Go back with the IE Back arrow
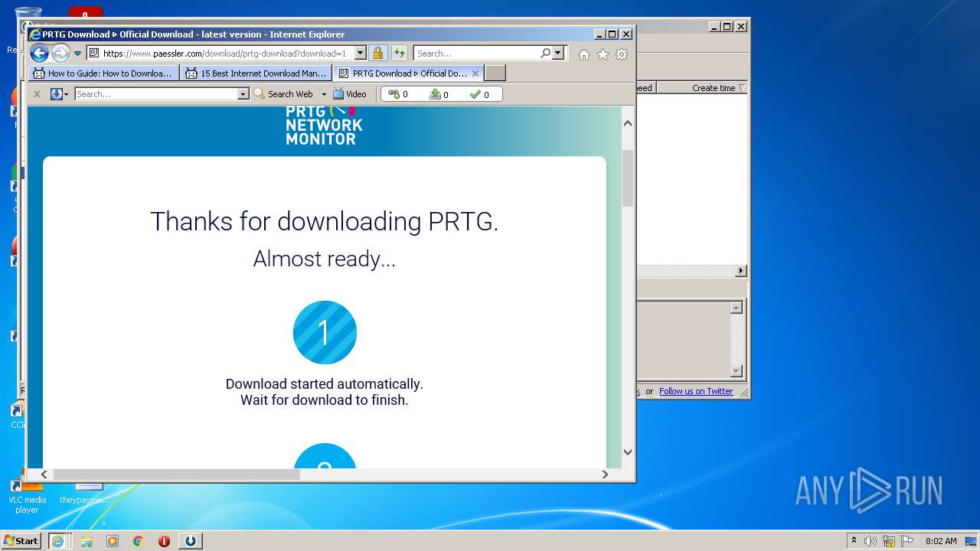The image size is (980, 551). point(39,54)
